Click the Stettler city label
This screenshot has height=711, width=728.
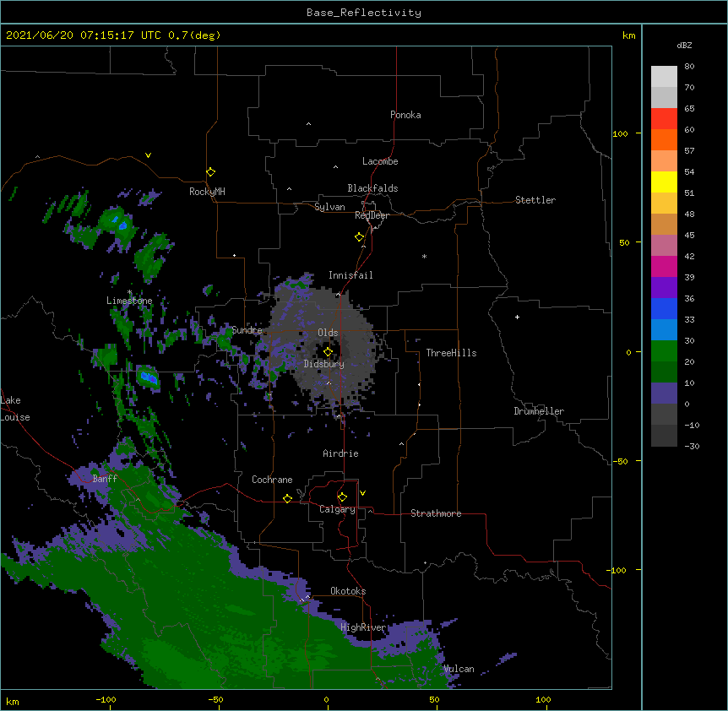(535, 200)
